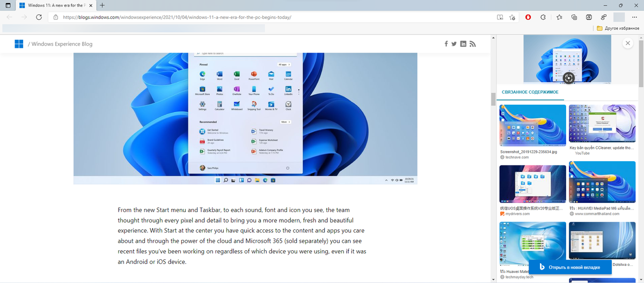Close the Windows 11 blog tab
This screenshot has width=644, height=283.
pyautogui.click(x=91, y=5)
